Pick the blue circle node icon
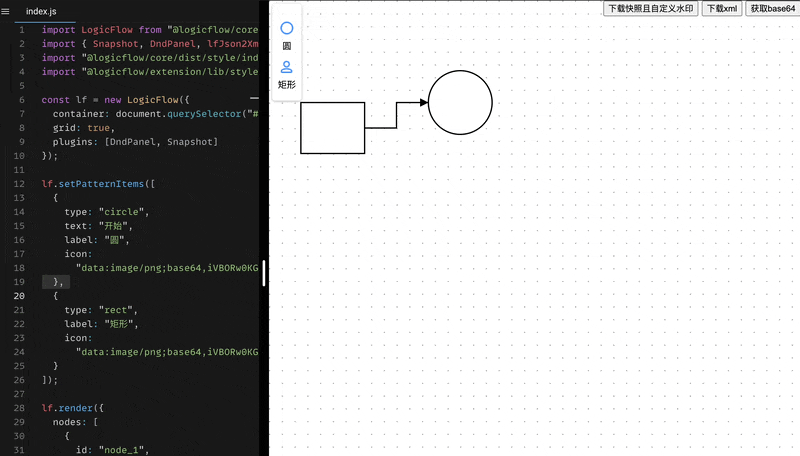800x456 pixels. click(x=287, y=28)
